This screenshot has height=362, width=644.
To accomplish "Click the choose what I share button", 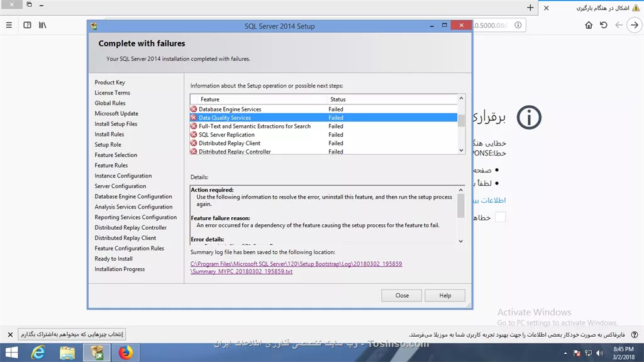I will (x=72, y=334).
